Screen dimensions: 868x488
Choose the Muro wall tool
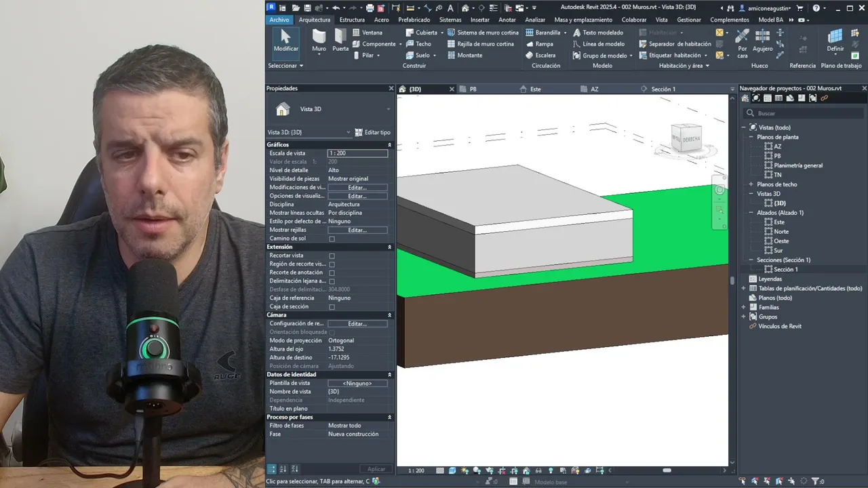pyautogui.click(x=319, y=41)
